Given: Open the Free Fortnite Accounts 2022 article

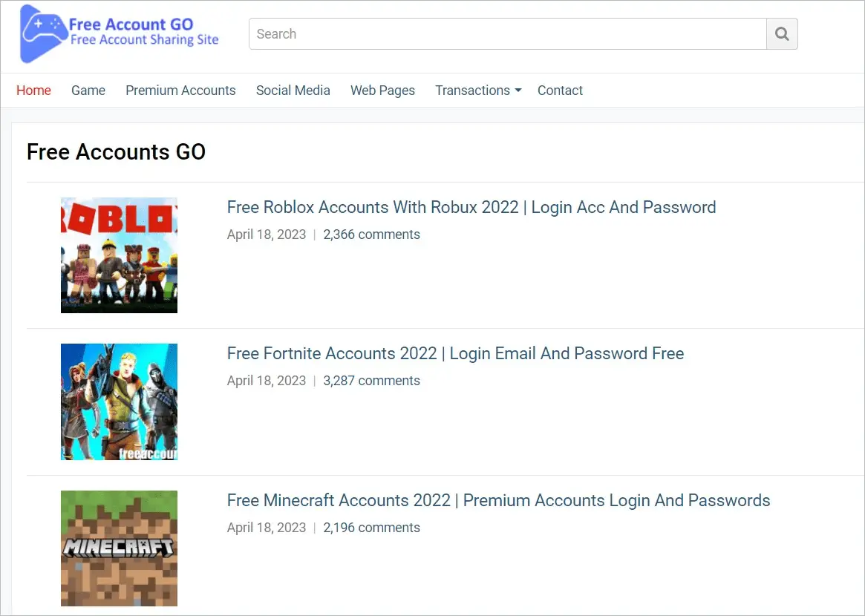Looking at the screenshot, I should point(455,353).
